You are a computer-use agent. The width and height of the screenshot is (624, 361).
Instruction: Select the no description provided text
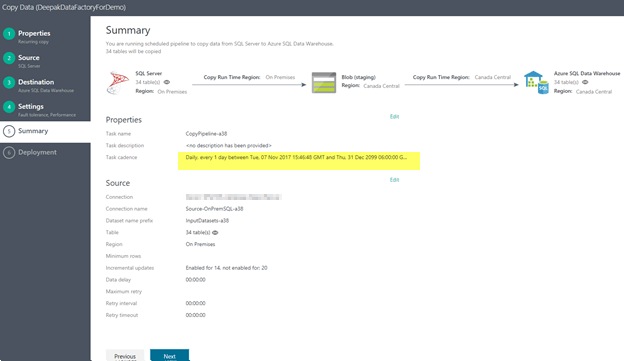pos(228,146)
